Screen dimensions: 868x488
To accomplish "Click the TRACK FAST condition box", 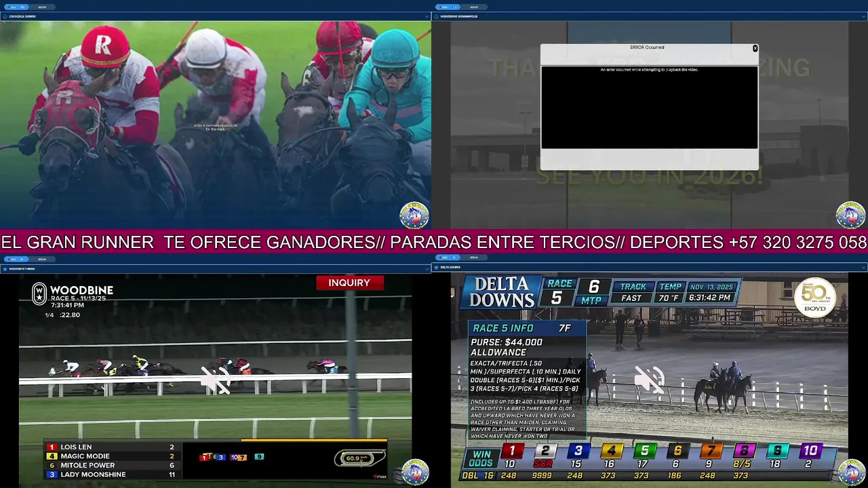I will click(x=633, y=292).
